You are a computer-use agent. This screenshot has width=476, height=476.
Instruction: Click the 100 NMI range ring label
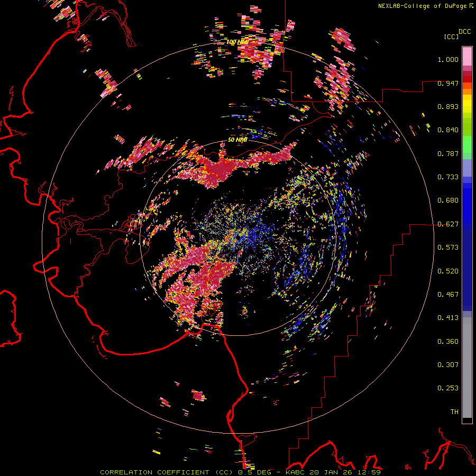237,42
